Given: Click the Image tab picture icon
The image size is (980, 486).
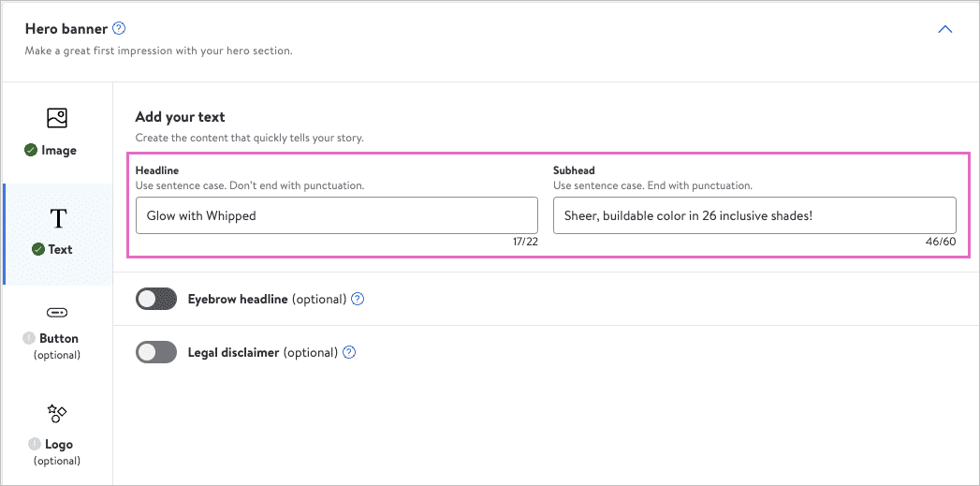Looking at the screenshot, I should pos(57,119).
